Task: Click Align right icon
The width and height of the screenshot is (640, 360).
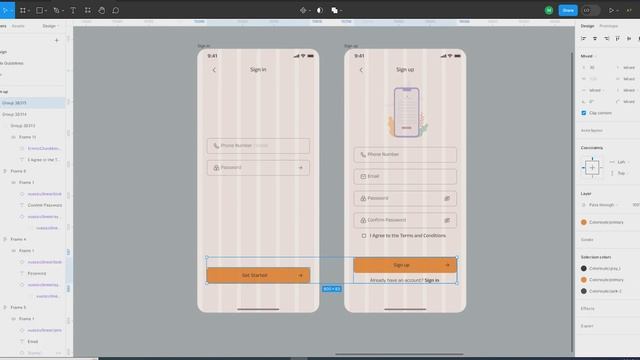Action: pyautogui.click(x=607, y=38)
